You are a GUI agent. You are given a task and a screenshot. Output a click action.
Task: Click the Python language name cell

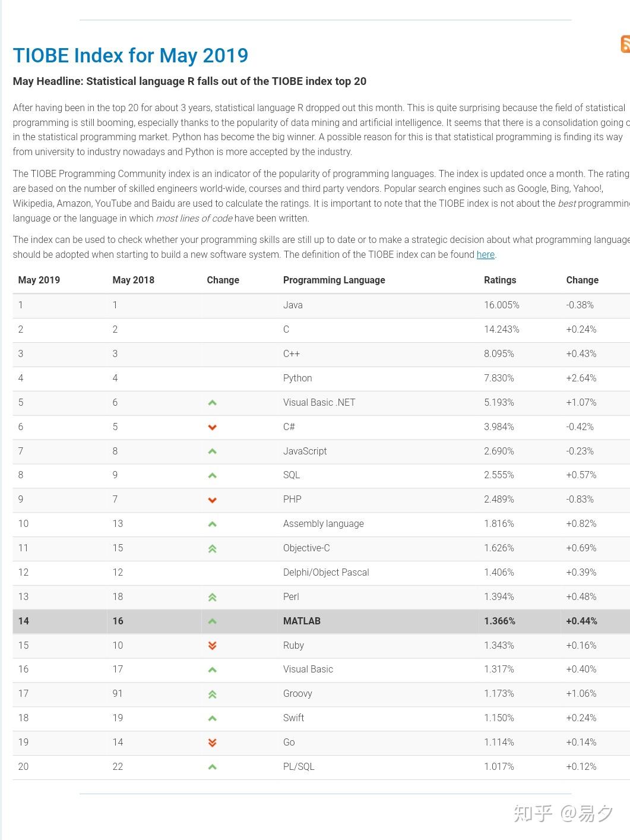[x=297, y=378]
